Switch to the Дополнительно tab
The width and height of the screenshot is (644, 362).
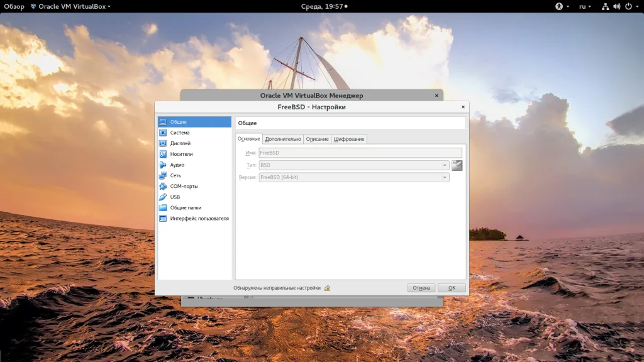click(283, 139)
